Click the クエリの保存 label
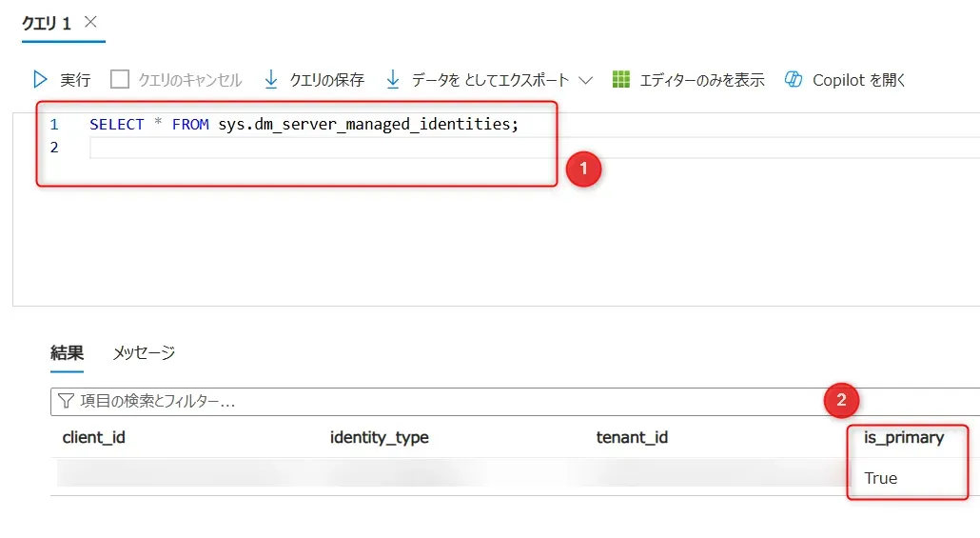This screenshot has width=980, height=538. point(327,80)
